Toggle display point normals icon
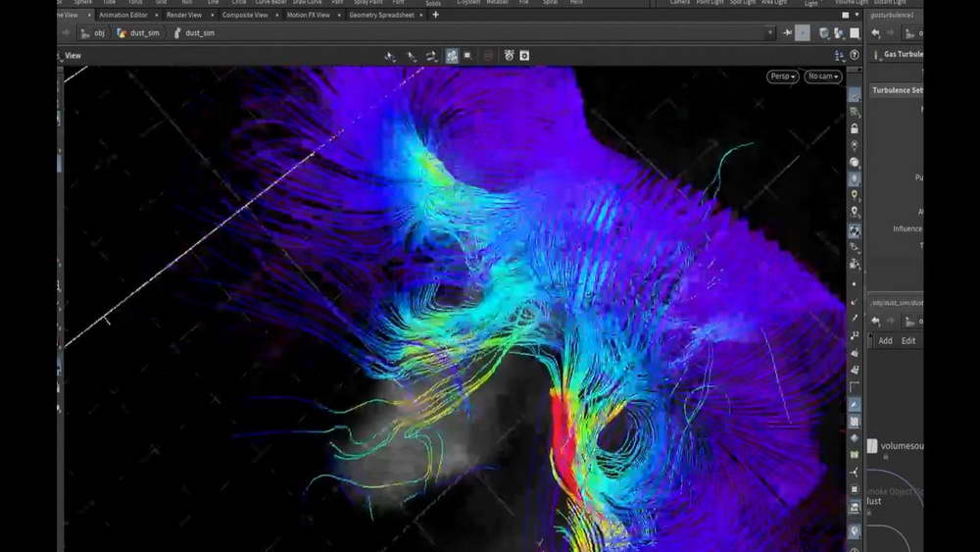Viewport: 980px width, 552px height. coord(855,301)
